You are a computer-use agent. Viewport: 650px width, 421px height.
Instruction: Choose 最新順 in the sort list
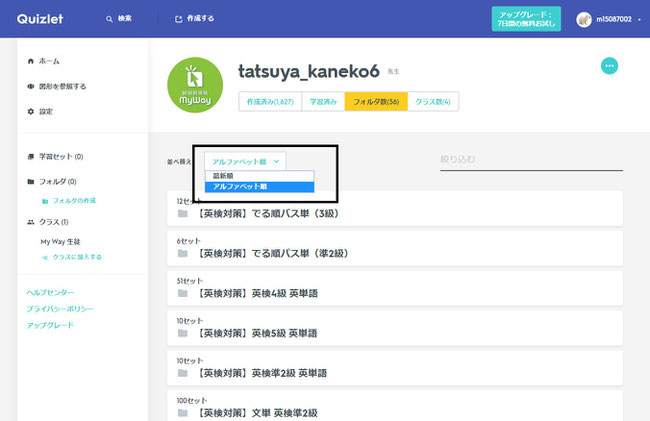pyautogui.click(x=260, y=176)
